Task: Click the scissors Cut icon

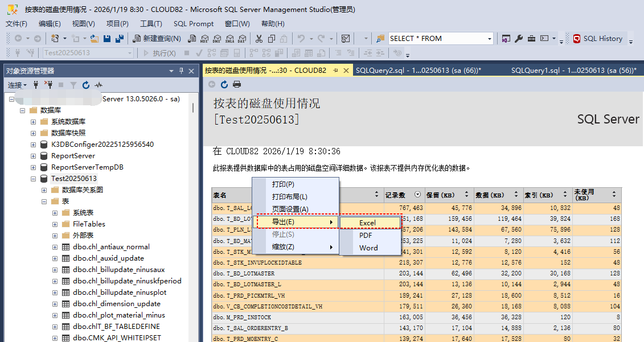Action: (x=259, y=39)
